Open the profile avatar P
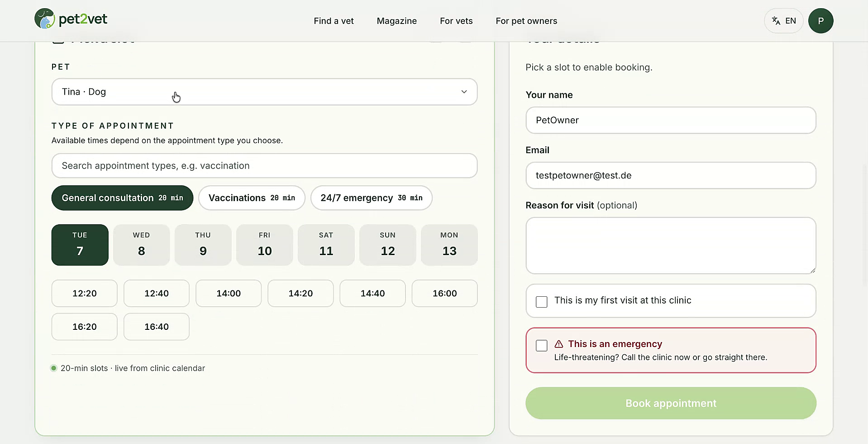This screenshot has width=868, height=444. [820, 21]
